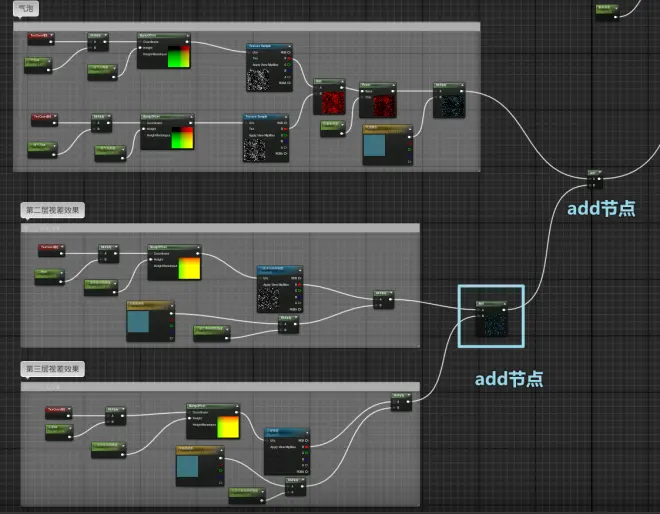Click 第二层视差效果 comment bubble label

pos(53,210)
